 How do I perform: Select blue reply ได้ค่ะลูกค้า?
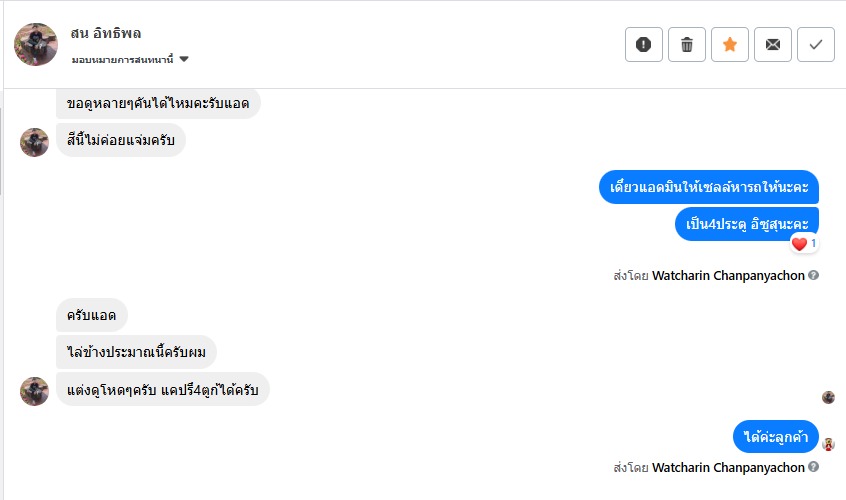(776, 436)
